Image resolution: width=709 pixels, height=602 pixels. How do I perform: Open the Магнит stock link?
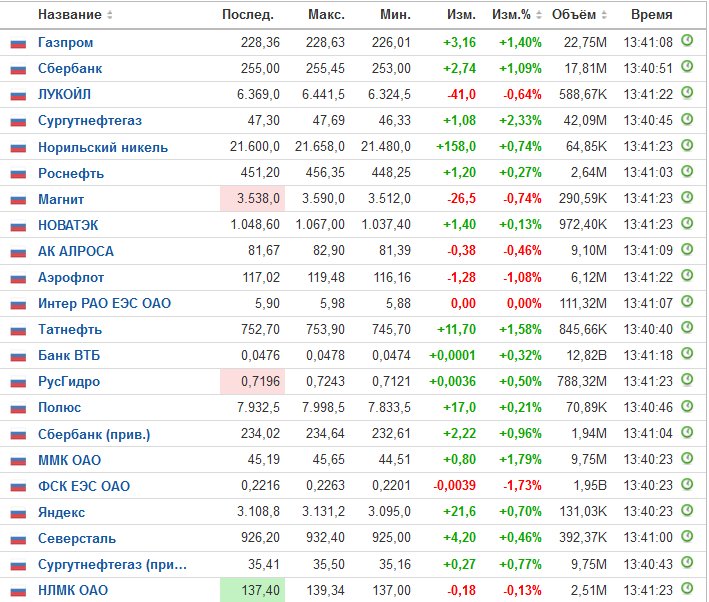coord(61,199)
